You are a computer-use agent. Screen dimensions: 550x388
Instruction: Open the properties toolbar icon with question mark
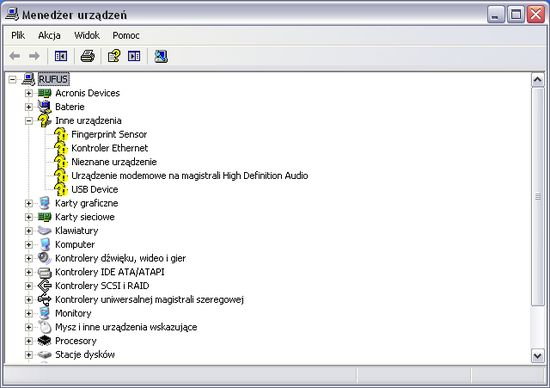(x=114, y=56)
